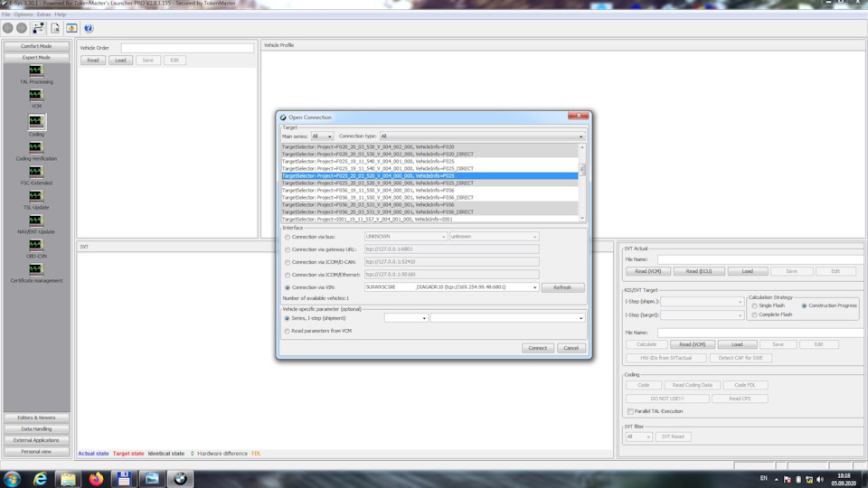Click the BMW E-Sys taskbar icon
Screen dimensions: 868x488
[x=181, y=479]
